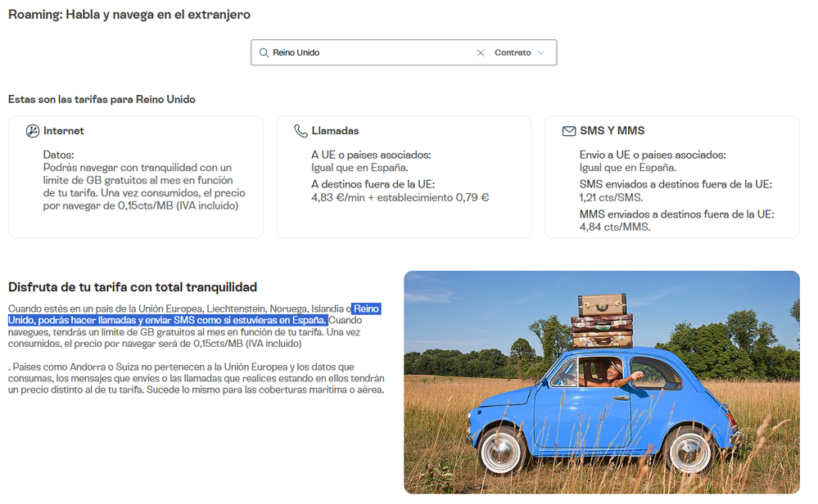Image resolution: width=818 pixels, height=504 pixels.
Task: Click the Roaming page title
Action: 129,15
